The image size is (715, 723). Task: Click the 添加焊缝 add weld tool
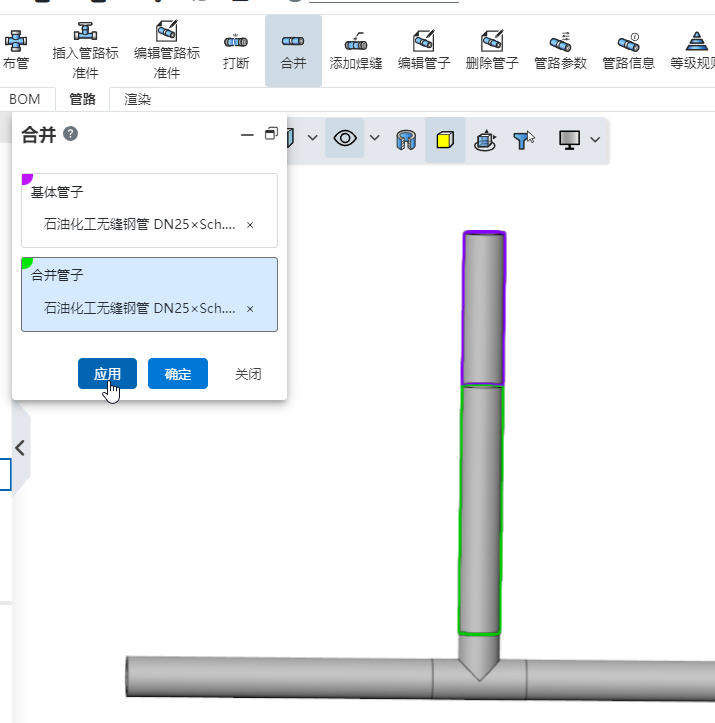tap(355, 51)
